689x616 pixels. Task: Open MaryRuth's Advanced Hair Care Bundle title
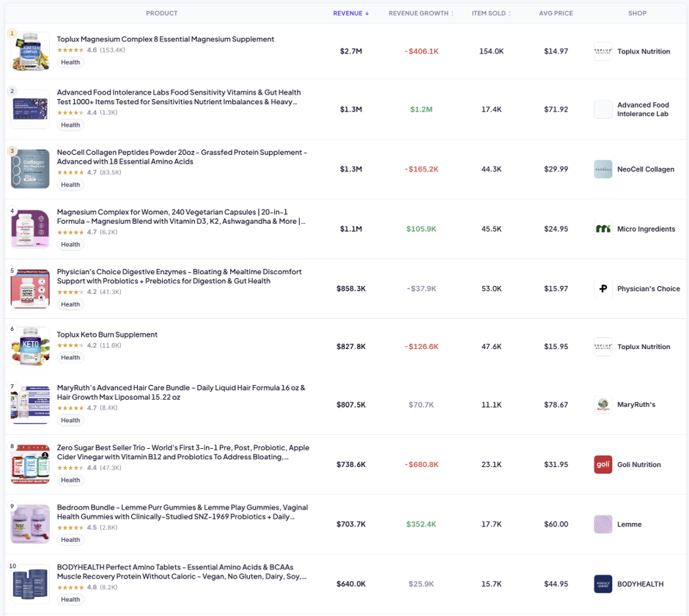[181, 392]
